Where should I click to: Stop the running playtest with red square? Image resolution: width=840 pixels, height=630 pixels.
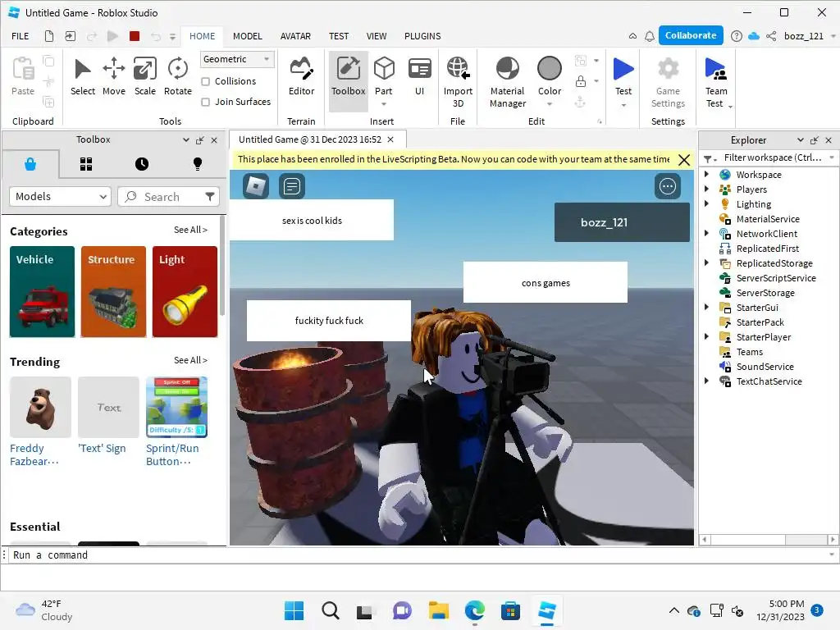pos(135,36)
